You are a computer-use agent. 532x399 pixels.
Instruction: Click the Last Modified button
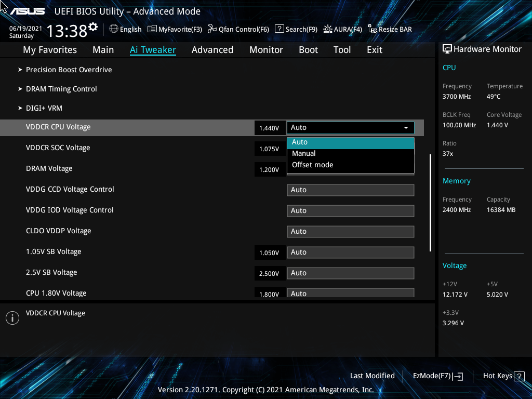(373, 376)
